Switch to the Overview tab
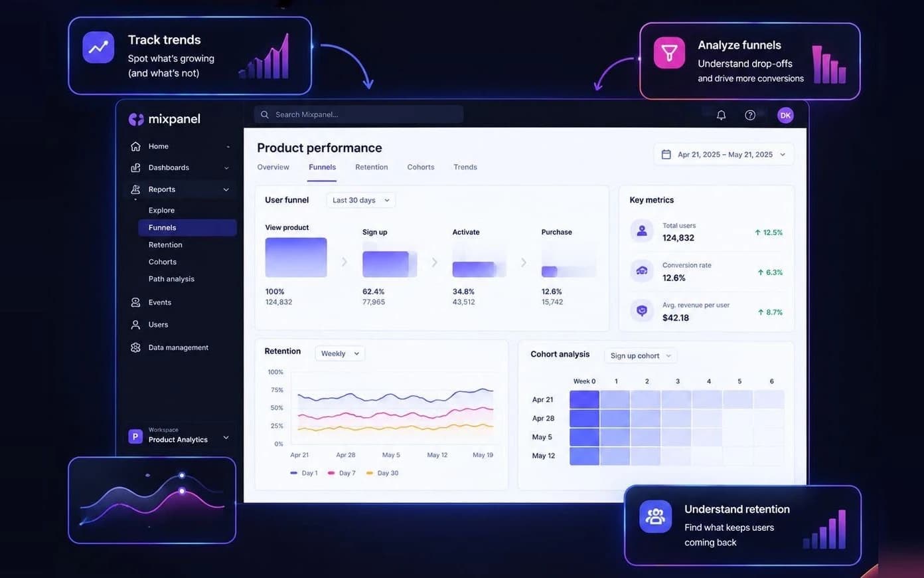 click(273, 167)
